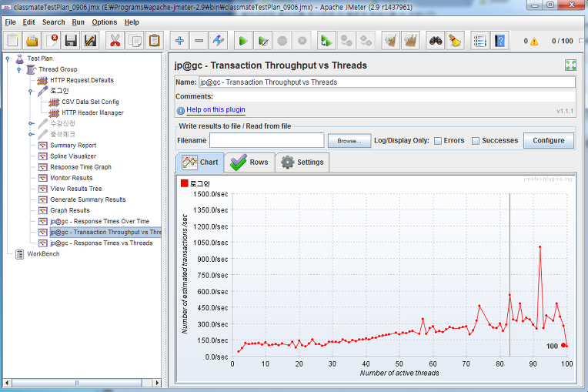Viewport: 588px width, 392px height.
Task: Click the Toggle enable/disable icon
Action: (x=219, y=41)
